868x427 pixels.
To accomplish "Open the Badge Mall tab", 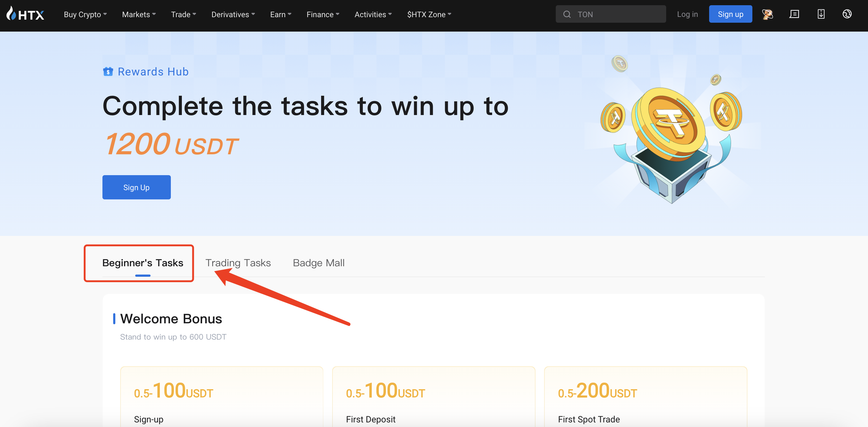I will point(318,263).
